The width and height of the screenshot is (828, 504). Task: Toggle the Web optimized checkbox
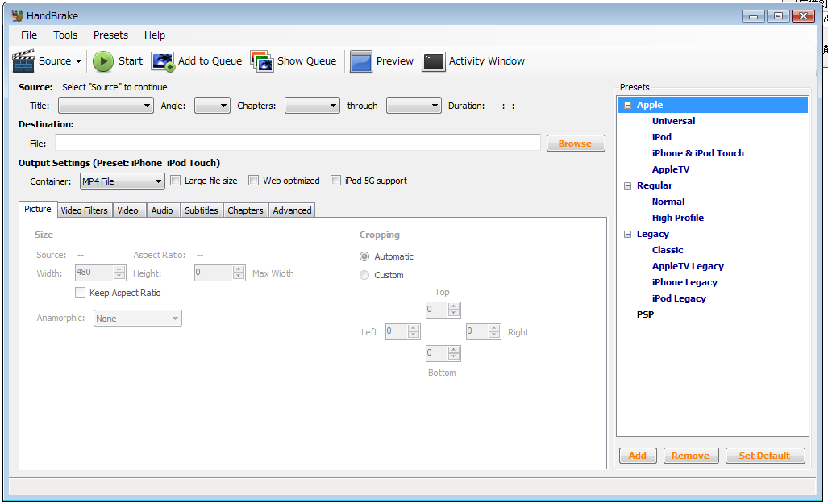(254, 181)
